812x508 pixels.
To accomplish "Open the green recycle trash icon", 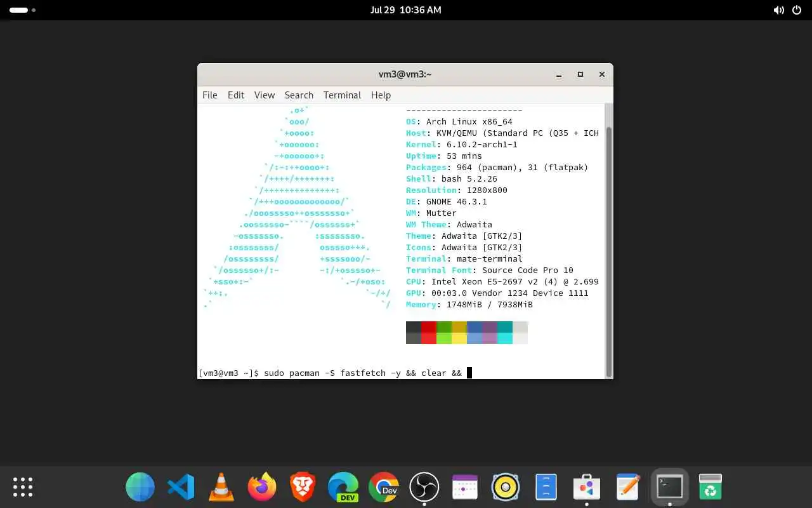I will [710, 487].
